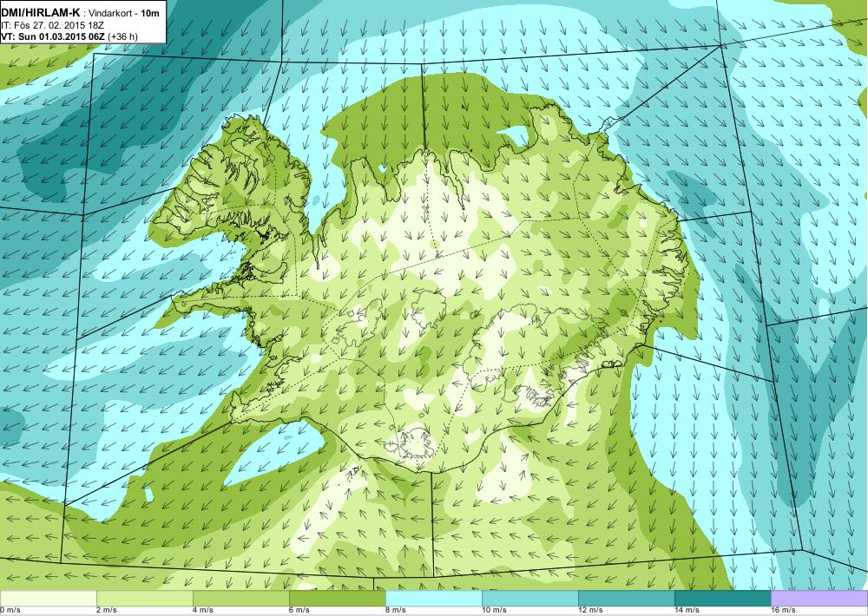Click the '6 m/s' legend label
This screenshot has height=616, width=868.
[299, 611]
